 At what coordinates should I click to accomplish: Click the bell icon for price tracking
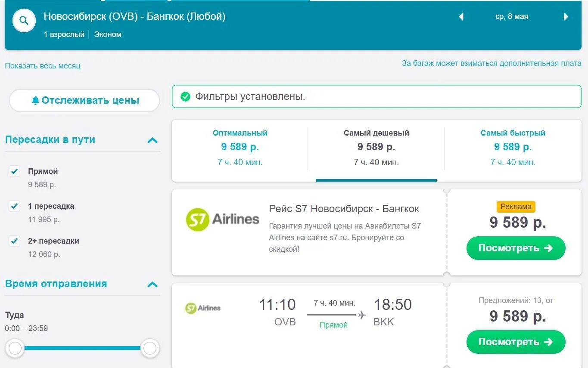coord(35,100)
